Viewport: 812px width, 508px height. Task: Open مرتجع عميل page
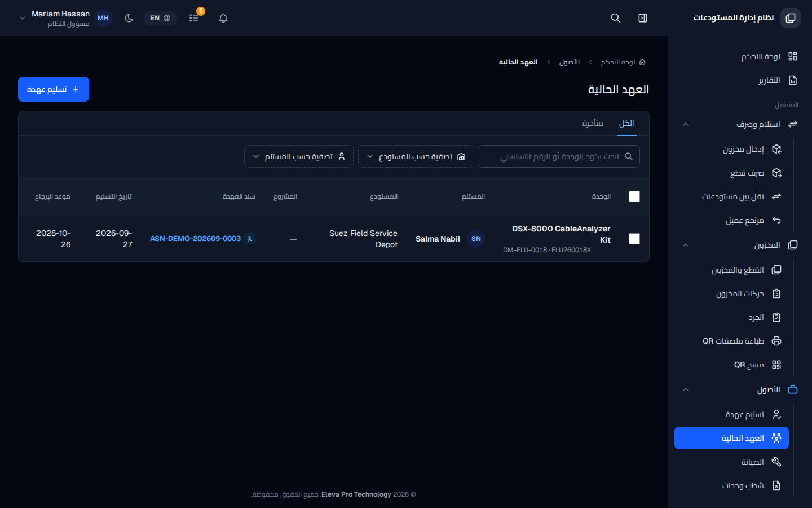click(732, 220)
